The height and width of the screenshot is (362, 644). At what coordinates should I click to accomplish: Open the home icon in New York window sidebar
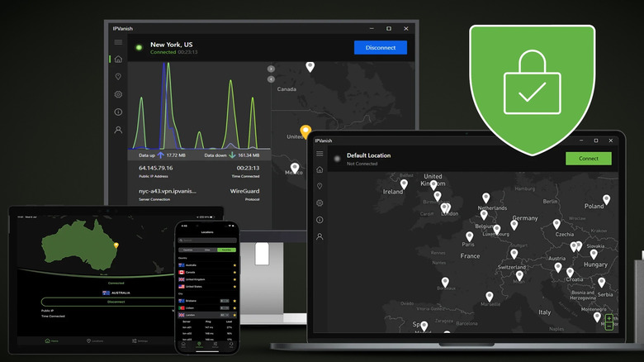click(118, 60)
